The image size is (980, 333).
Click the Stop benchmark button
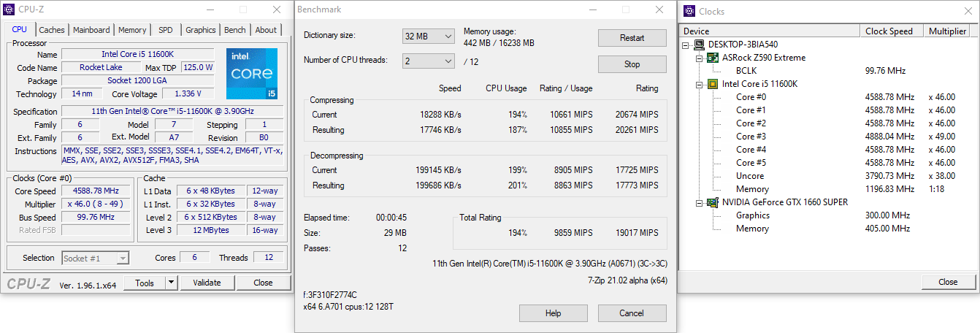pos(632,64)
